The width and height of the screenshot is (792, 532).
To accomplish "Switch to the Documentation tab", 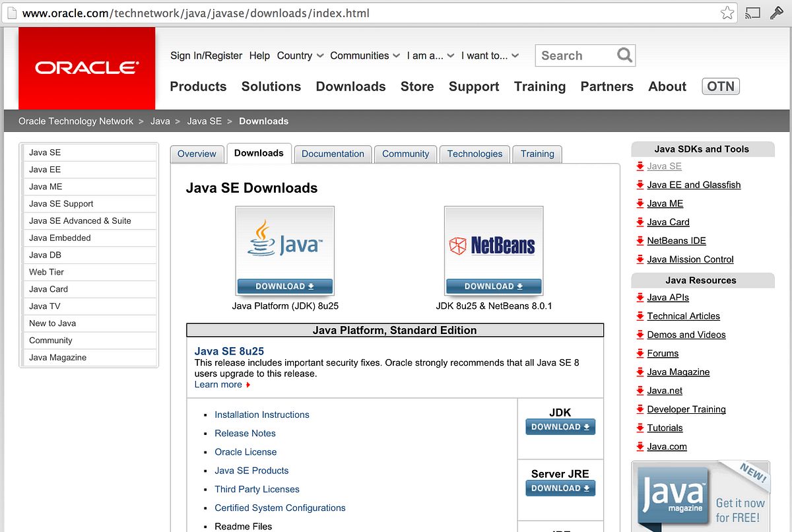I will pos(333,154).
